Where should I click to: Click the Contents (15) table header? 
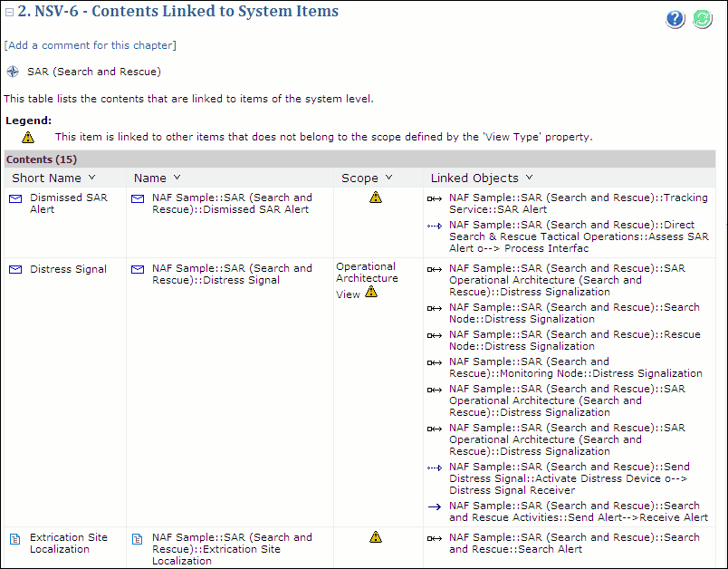point(42,159)
